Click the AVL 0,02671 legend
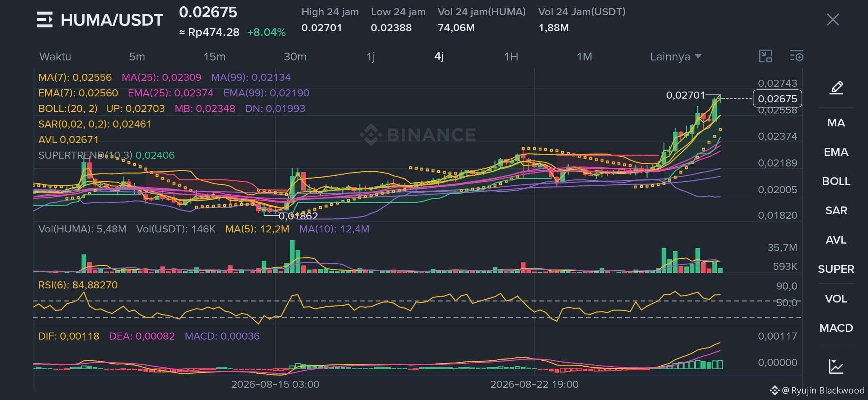Viewport: 868px width, 400px height. 69,140
